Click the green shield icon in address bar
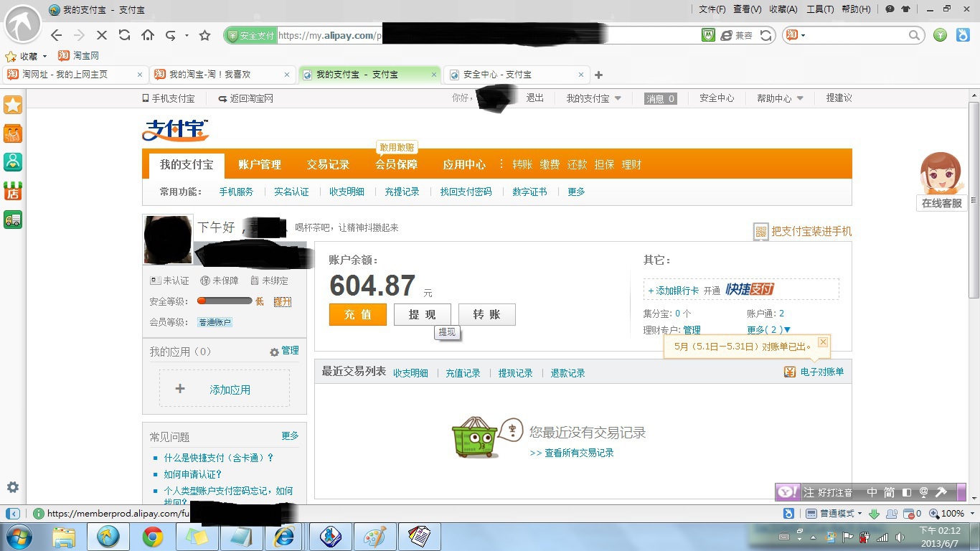The height and width of the screenshot is (551, 980). pos(232,35)
